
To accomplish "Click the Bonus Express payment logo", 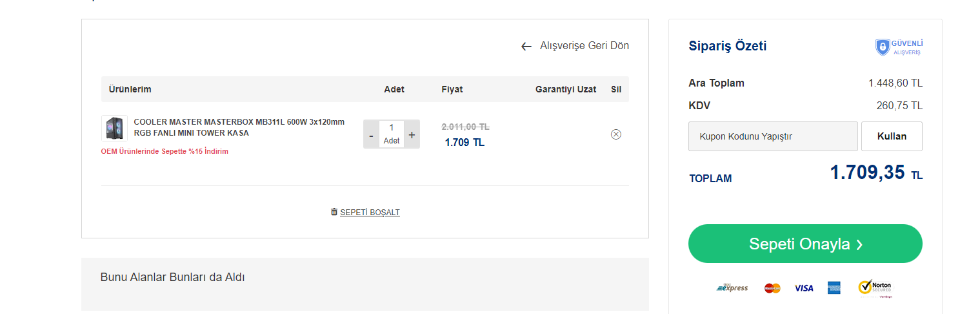I will point(732,288).
